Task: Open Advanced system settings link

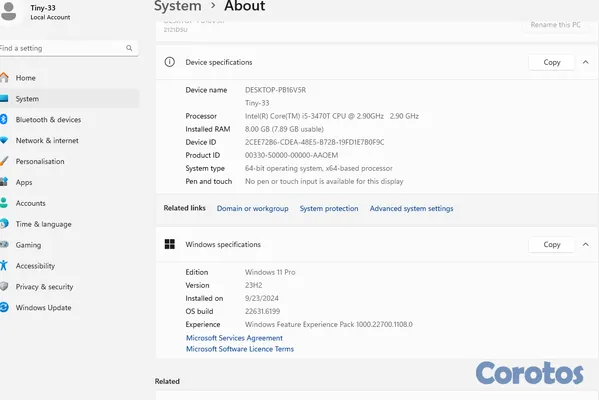Action: 411,209
